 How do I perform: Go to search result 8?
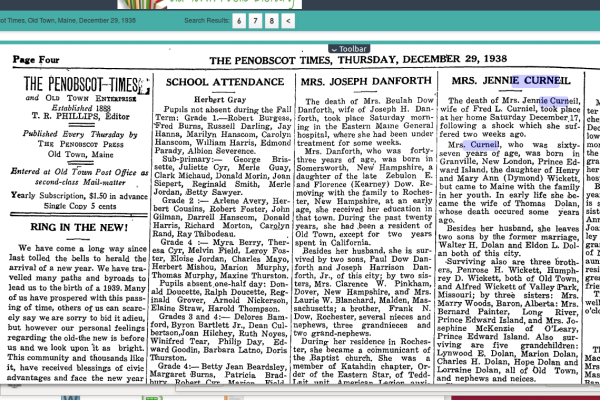point(272,20)
